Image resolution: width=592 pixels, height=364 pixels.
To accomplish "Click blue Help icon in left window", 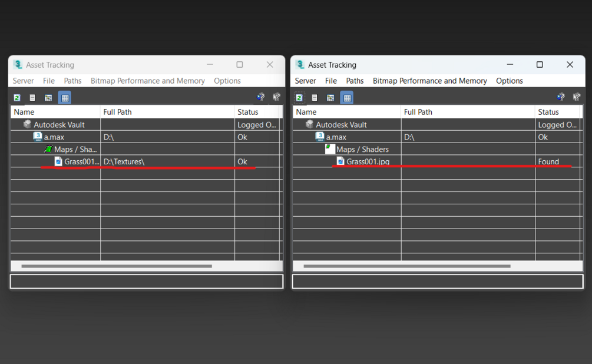I will (261, 97).
